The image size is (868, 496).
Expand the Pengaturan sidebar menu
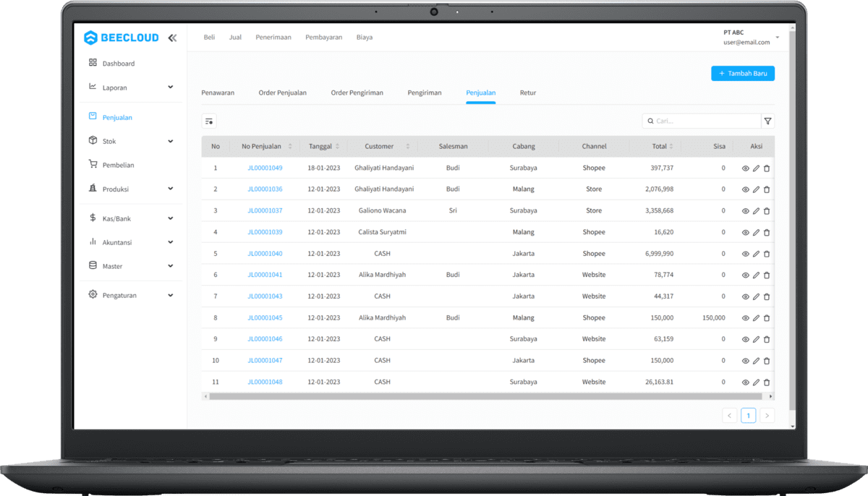coord(171,295)
